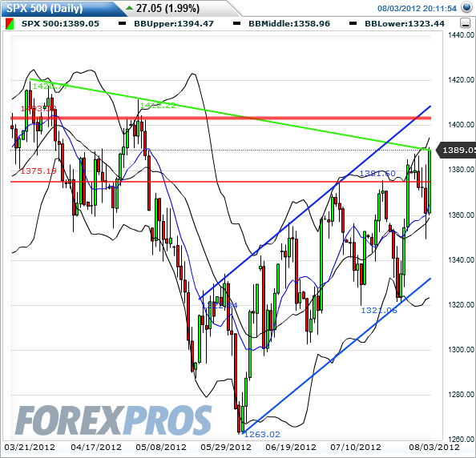Click the 1420.00 price axis label
This screenshot has width=476, height=458.
(461, 80)
